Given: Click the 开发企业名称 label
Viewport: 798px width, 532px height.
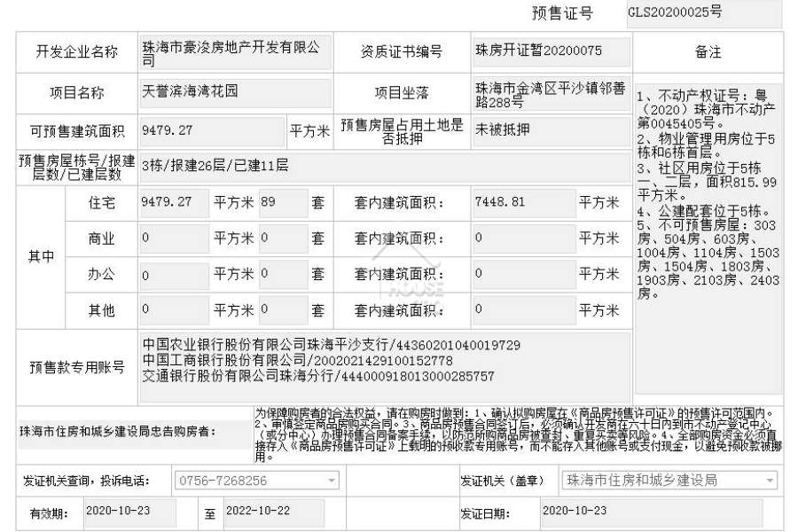Looking at the screenshot, I should pyautogui.click(x=77, y=52).
